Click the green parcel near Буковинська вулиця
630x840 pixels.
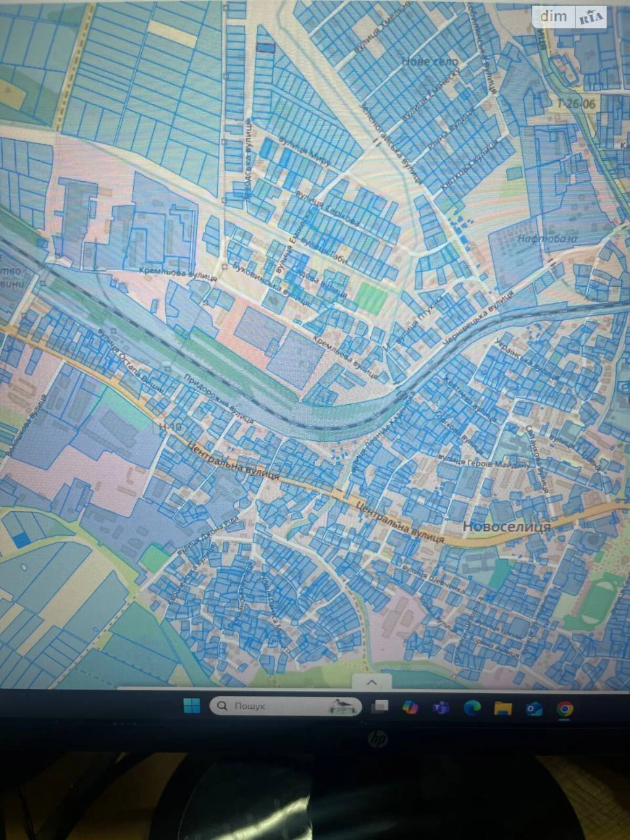(371, 299)
